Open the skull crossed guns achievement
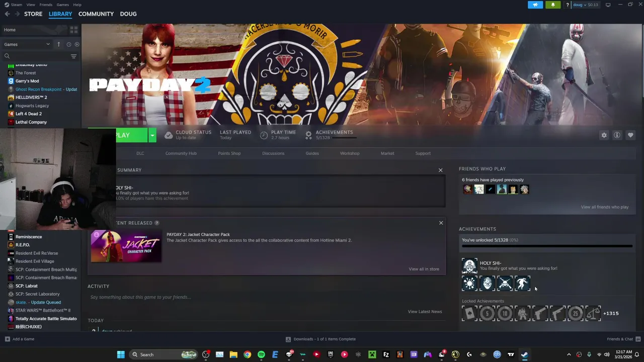The image size is (644, 362). click(505, 284)
